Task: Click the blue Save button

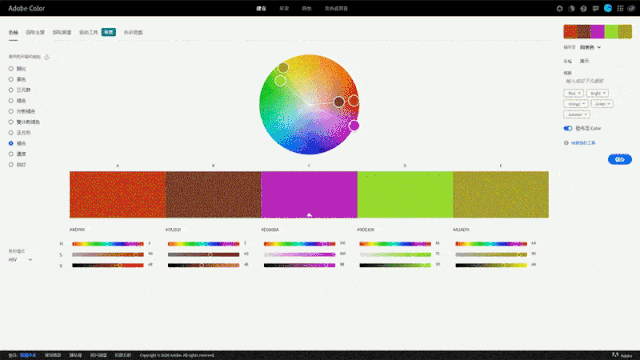Action: [x=620, y=159]
